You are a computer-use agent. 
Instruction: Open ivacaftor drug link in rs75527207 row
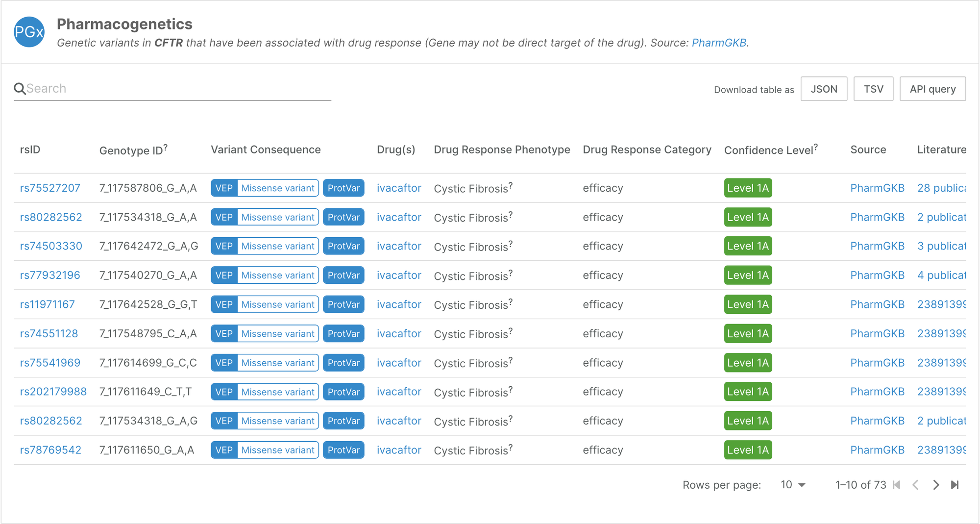(x=399, y=188)
